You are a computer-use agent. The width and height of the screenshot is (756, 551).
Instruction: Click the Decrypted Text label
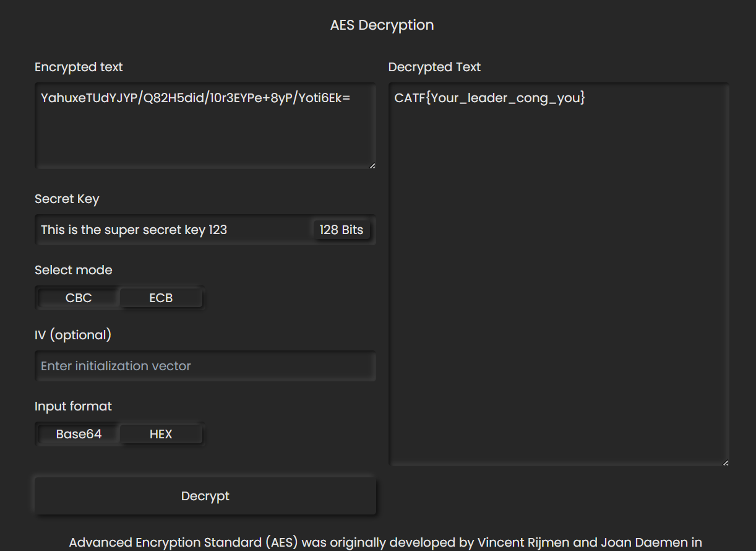pos(434,67)
